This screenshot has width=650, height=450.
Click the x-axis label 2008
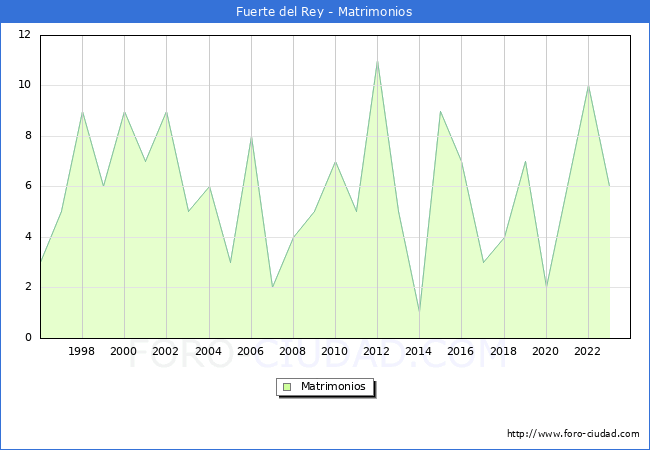pyautogui.click(x=293, y=351)
